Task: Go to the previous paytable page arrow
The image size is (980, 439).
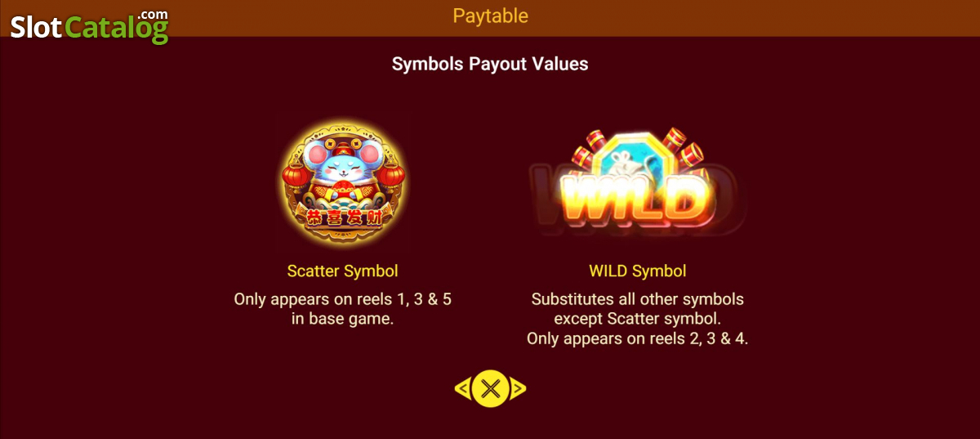Action: [462, 389]
